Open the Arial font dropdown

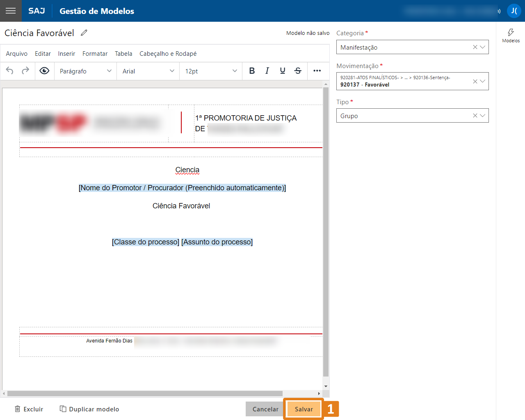[148, 71]
